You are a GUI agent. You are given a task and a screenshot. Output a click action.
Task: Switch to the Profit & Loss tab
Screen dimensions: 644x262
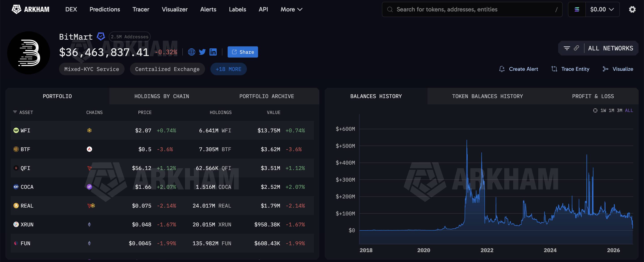(593, 96)
